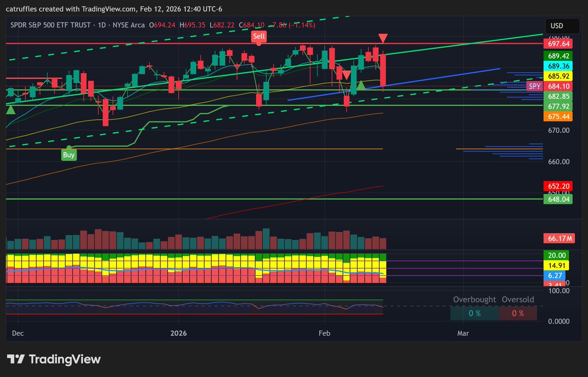Screen dimensions: 588x377
Task: Select the 697.64 red price label
Action: tap(559, 44)
